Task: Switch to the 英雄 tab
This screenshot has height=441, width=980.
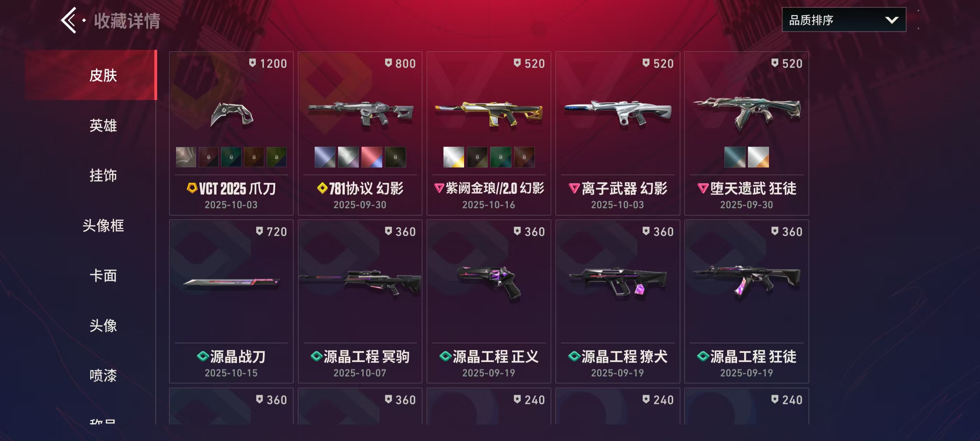Action: click(x=103, y=125)
